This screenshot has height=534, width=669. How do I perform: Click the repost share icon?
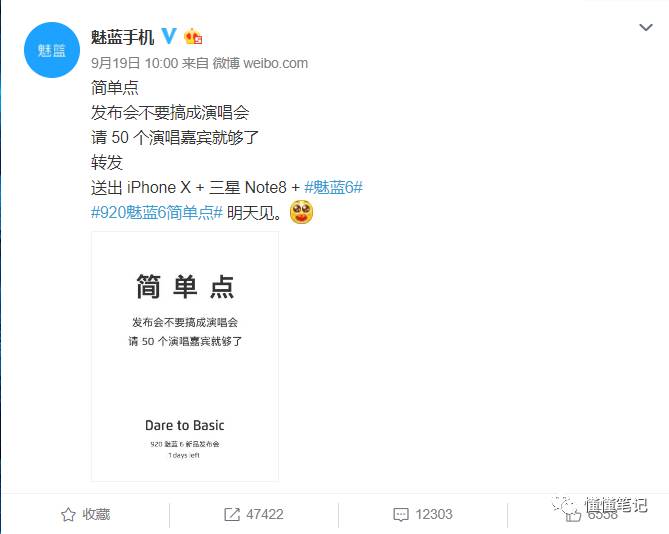[x=232, y=514]
